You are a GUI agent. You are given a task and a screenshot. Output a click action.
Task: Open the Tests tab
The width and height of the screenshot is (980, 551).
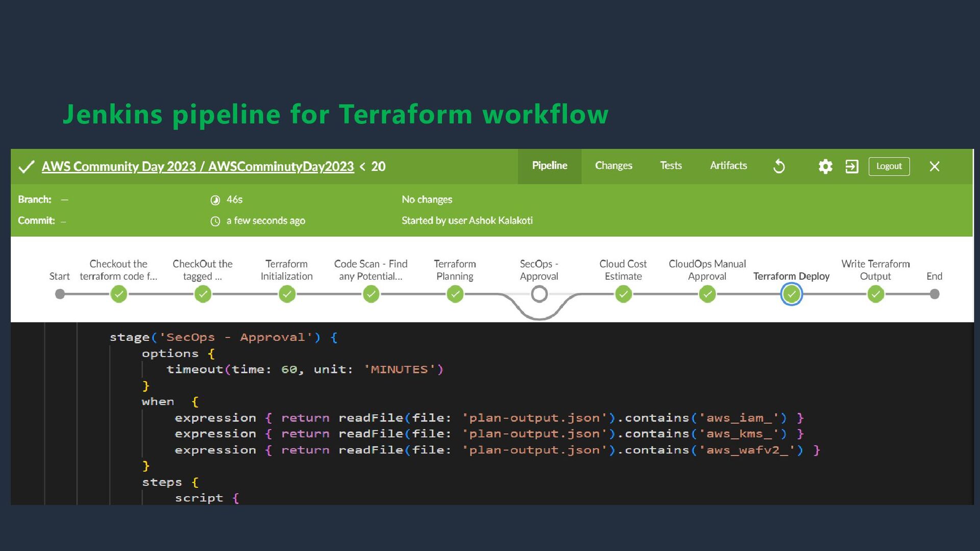point(671,166)
